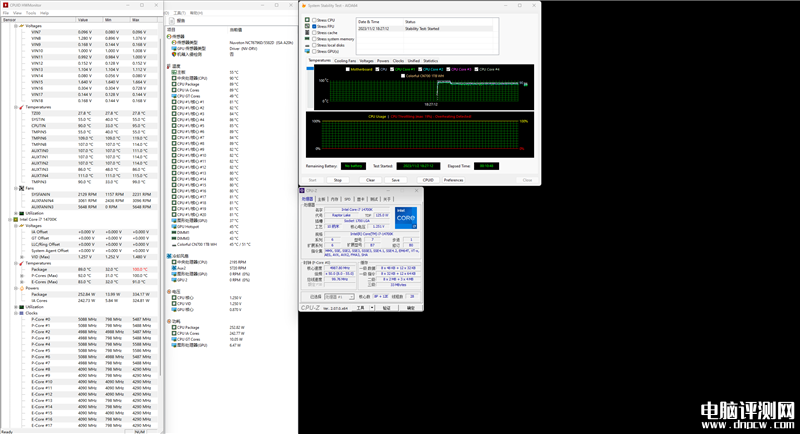The width and height of the screenshot is (800, 434).
Task: Collapse the Voltages node in HWMonitor
Action: [16, 25]
